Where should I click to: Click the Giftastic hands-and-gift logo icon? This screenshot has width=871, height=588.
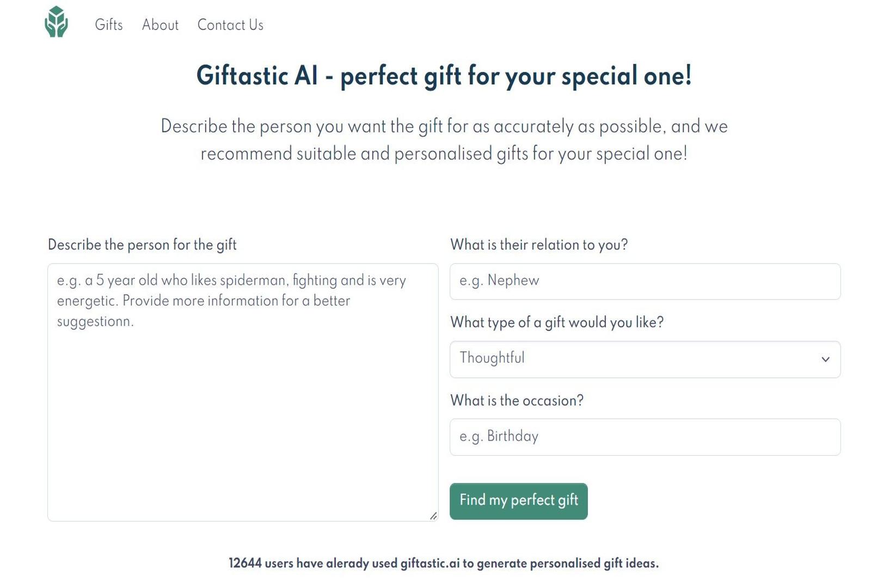[x=56, y=22]
